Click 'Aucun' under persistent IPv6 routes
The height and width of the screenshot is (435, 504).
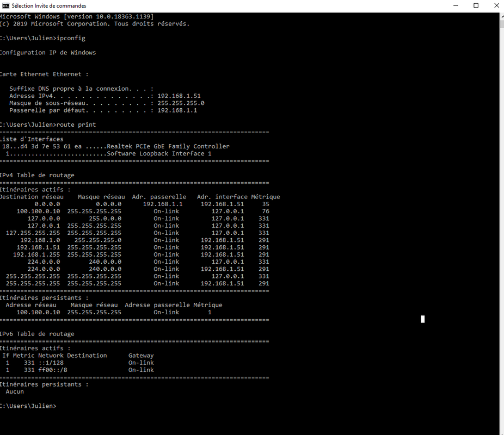[x=15, y=391]
